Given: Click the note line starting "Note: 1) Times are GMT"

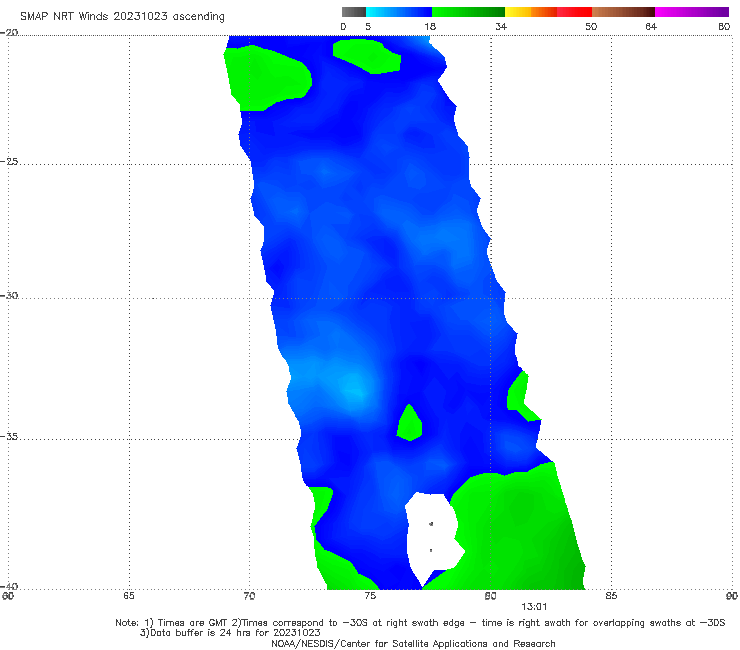Looking at the screenshot, I should 420,623.
